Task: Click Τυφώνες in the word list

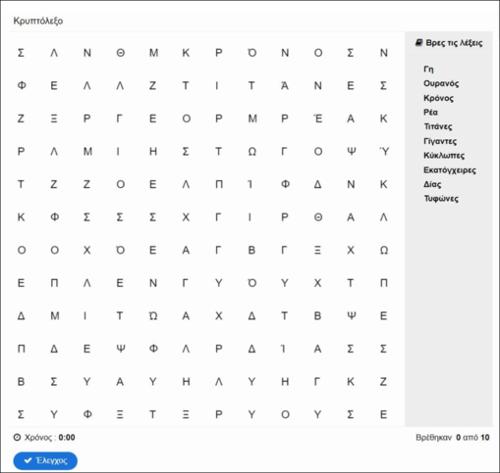Action: click(x=441, y=199)
